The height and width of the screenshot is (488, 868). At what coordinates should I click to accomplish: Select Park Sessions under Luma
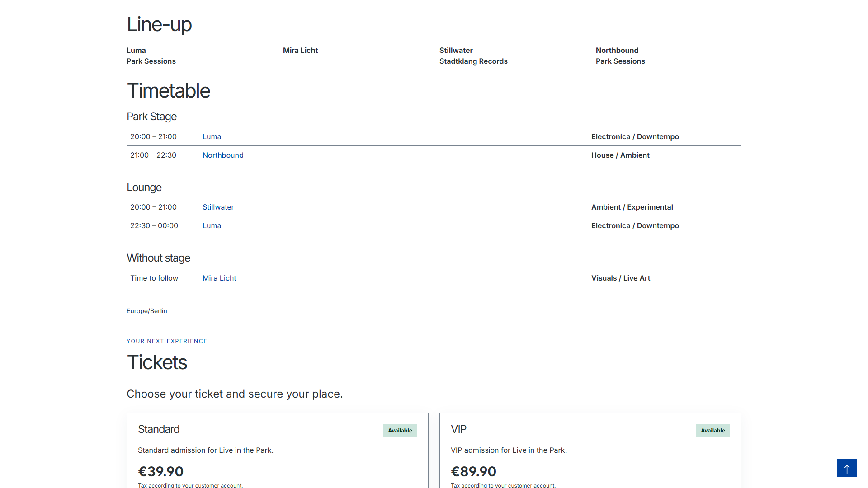pos(151,61)
